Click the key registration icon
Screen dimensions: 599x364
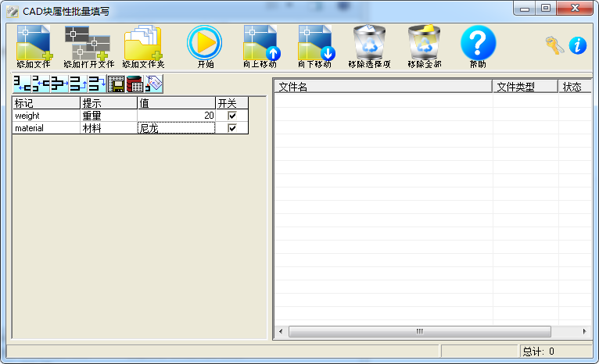[554, 45]
